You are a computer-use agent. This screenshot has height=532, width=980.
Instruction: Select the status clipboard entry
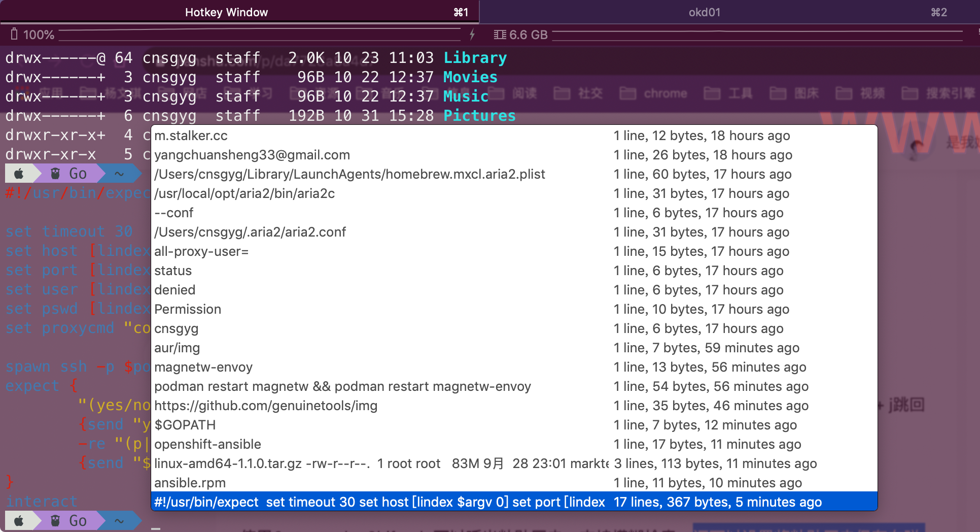(x=514, y=271)
